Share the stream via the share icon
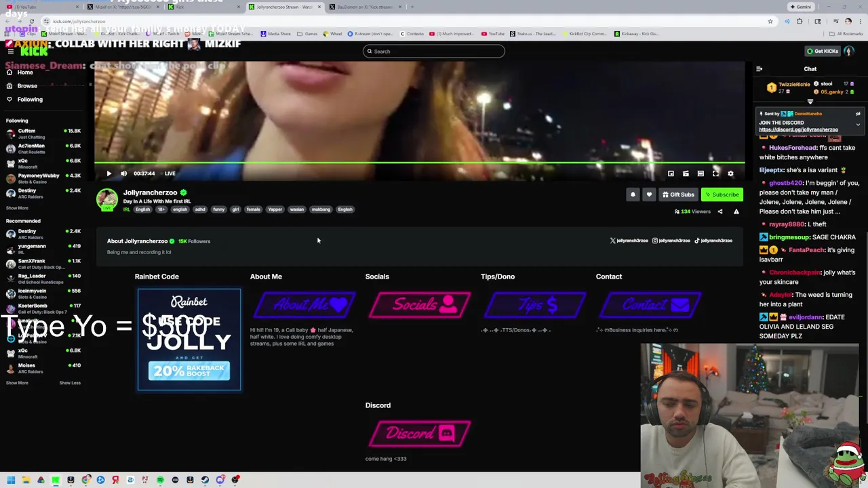Viewport: 868px width, 488px height. pos(720,211)
